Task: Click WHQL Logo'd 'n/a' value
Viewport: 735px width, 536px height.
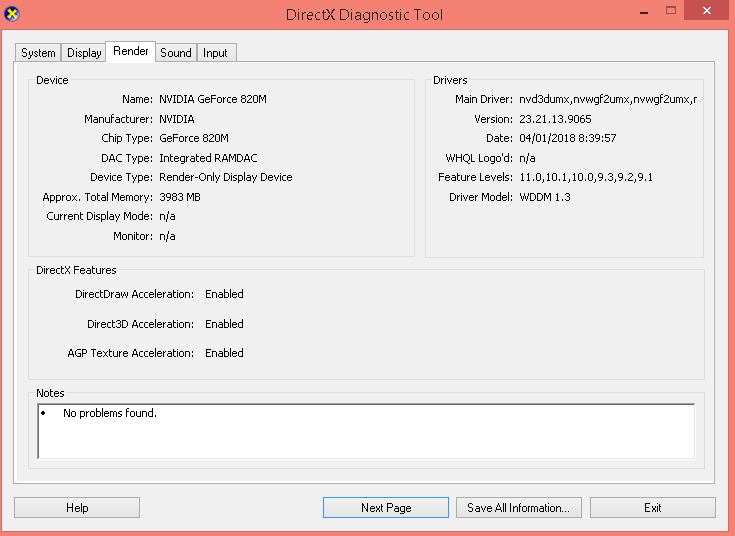Action: [527, 158]
